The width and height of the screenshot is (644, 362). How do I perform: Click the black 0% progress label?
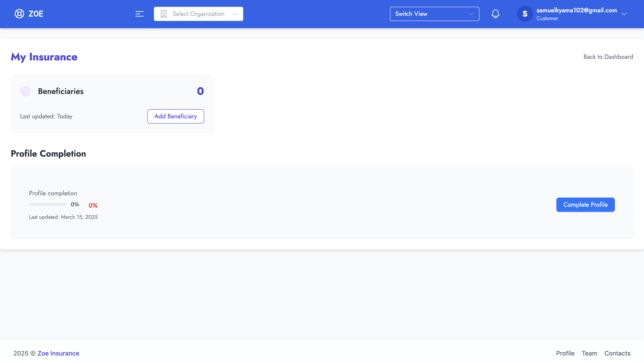click(x=75, y=204)
